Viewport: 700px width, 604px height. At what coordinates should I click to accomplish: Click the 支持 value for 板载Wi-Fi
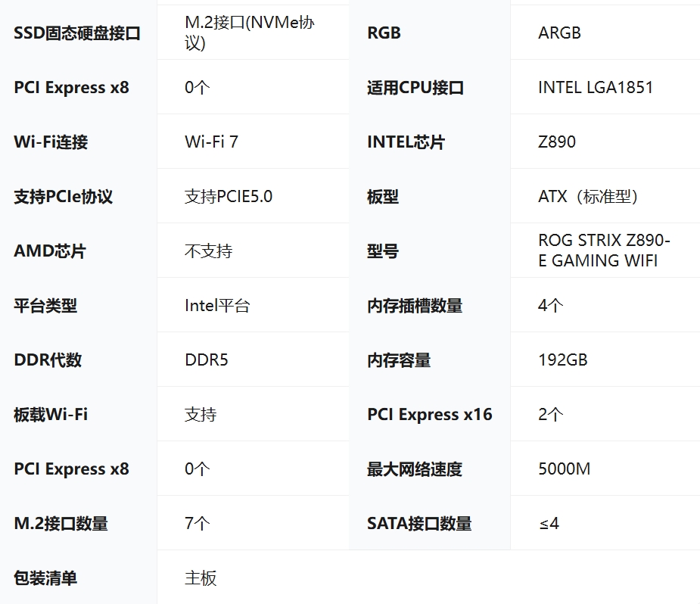pyautogui.click(x=201, y=415)
